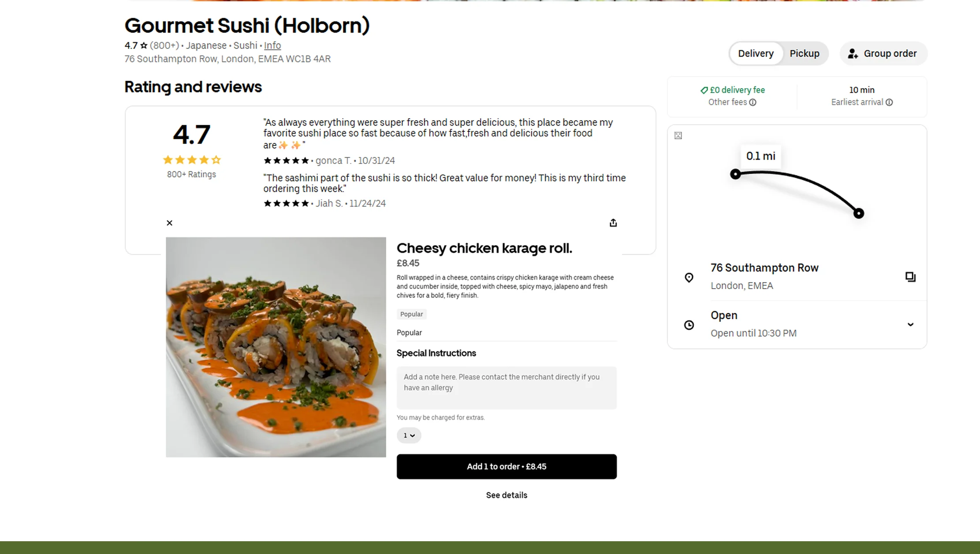Click the Special Instructions note field
The width and height of the screenshot is (980, 554).
coord(506,387)
